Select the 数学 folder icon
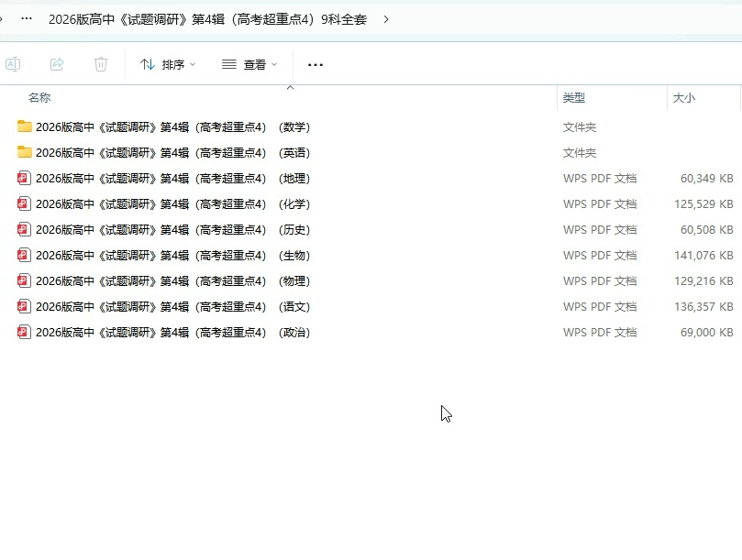This screenshot has height=560, width=742. [25, 126]
